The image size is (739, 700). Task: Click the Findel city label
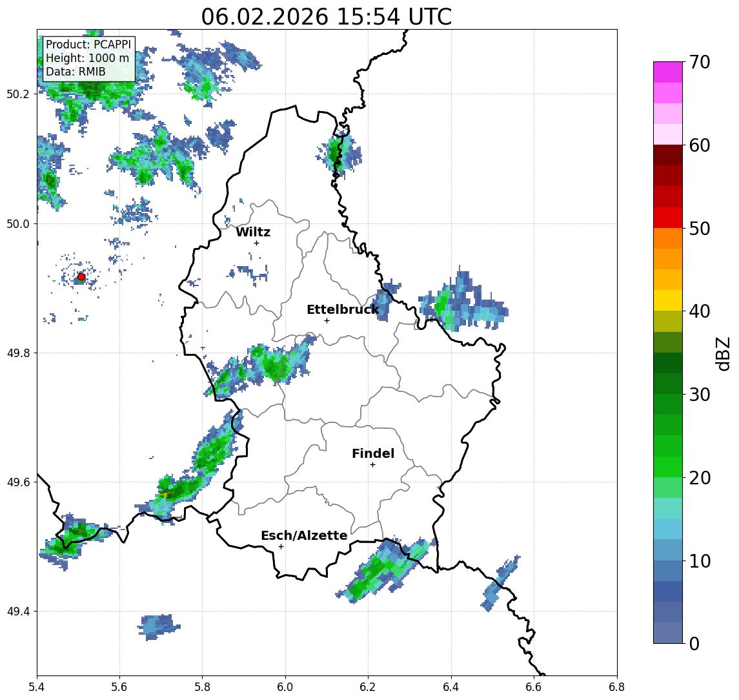click(373, 453)
